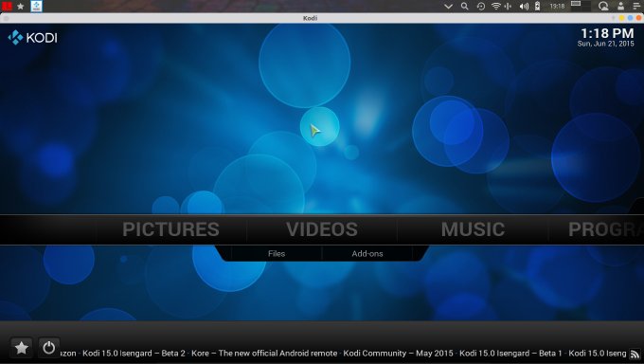Screen dimensions: 644x364
Task: Click the RSS feed icon
Action: (635, 354)
